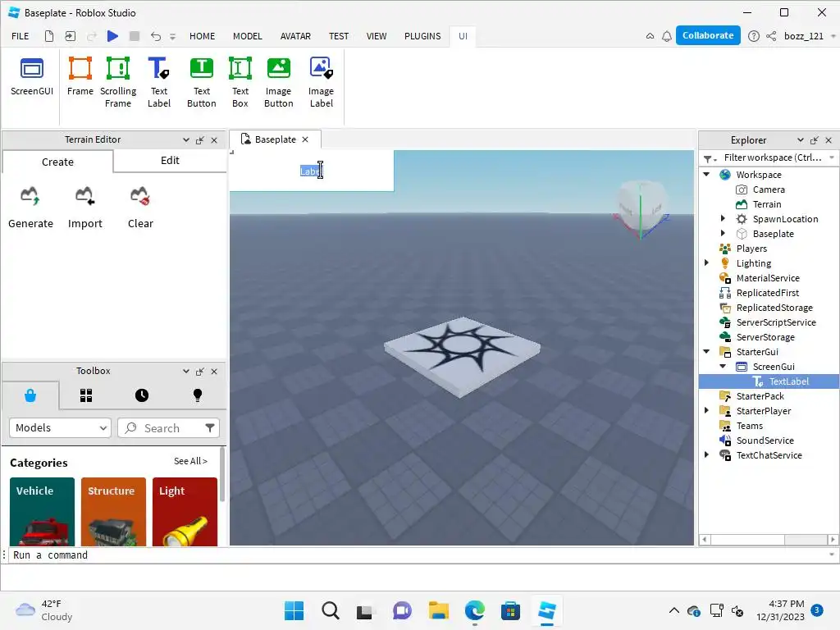This screenshot has height=630, width=840.
Task: Collapse the StarterGui node
Action: click(x=706, y=351)
